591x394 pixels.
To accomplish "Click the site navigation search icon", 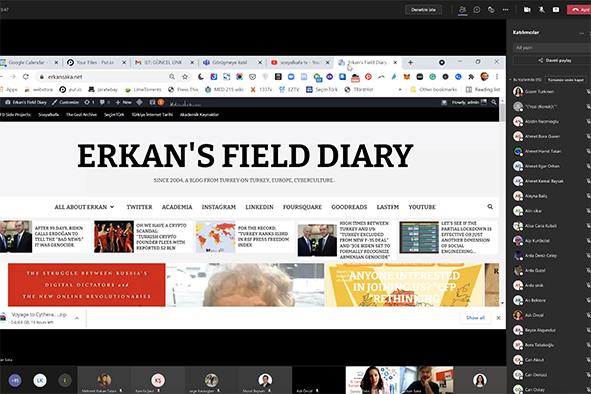I will (x=490, y=207).
